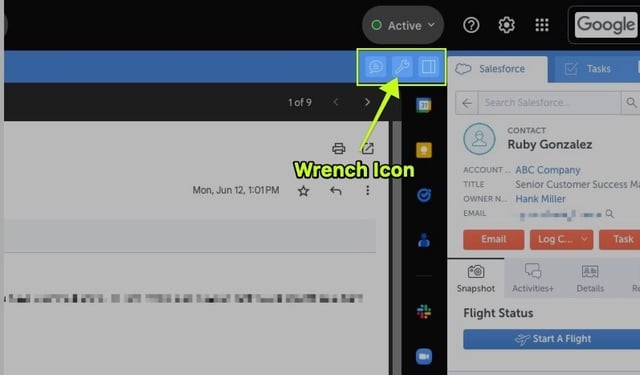
Task: Select the Activities+ tab
Action: click(x=533, y=278)
